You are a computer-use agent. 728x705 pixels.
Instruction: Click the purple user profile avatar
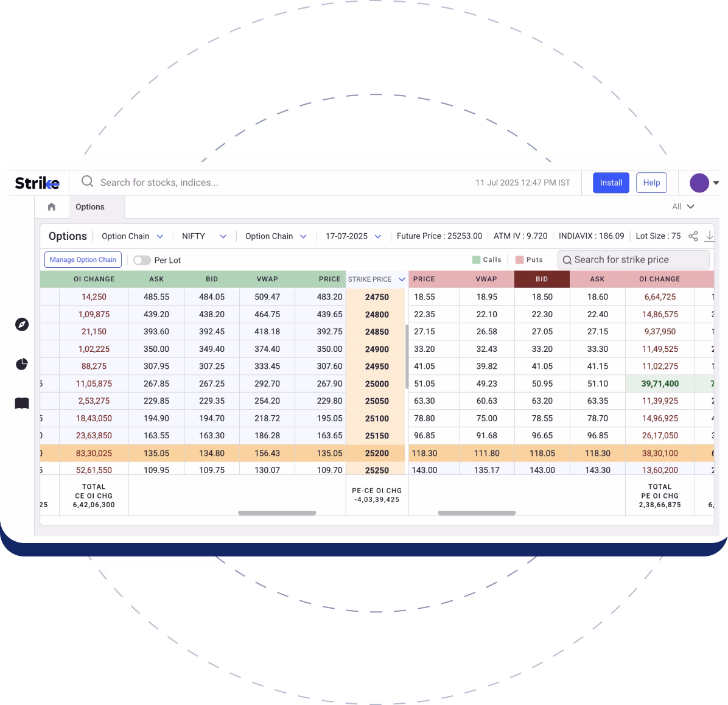click(x=699, y=183)
